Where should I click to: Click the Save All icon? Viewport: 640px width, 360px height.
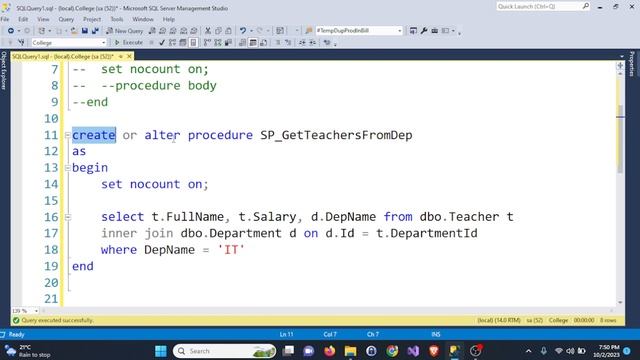[95, 31]
